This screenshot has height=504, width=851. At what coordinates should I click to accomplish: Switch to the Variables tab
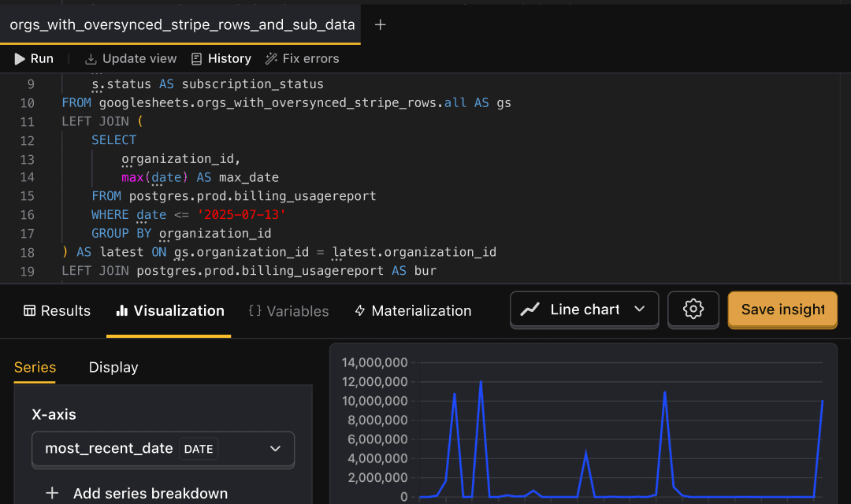pyautogui.click(x=288, y=310)
